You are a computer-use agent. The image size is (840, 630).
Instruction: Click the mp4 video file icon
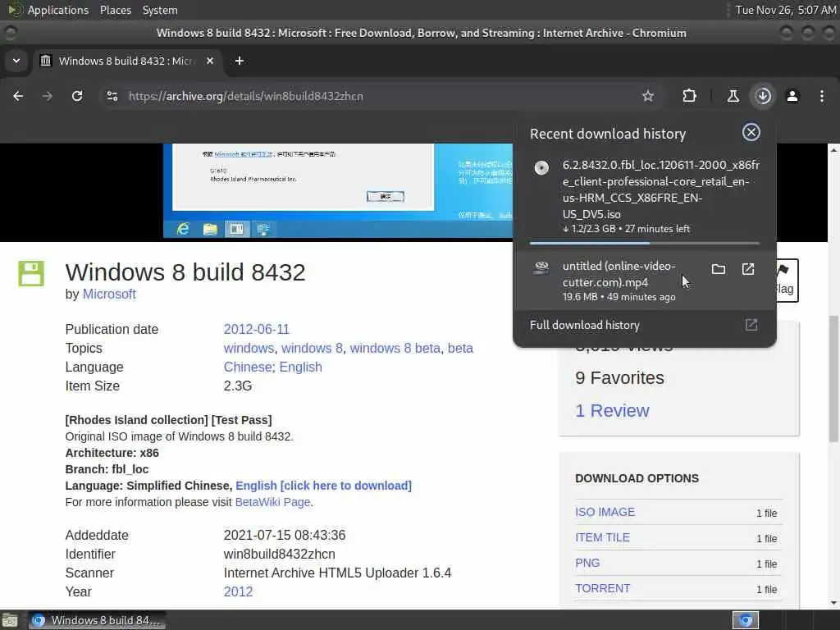click(x=541, y=267)
